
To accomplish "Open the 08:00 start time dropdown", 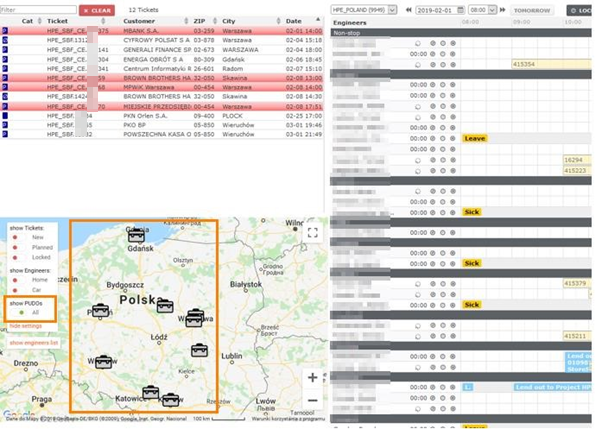I will click(x=482, y=10).
